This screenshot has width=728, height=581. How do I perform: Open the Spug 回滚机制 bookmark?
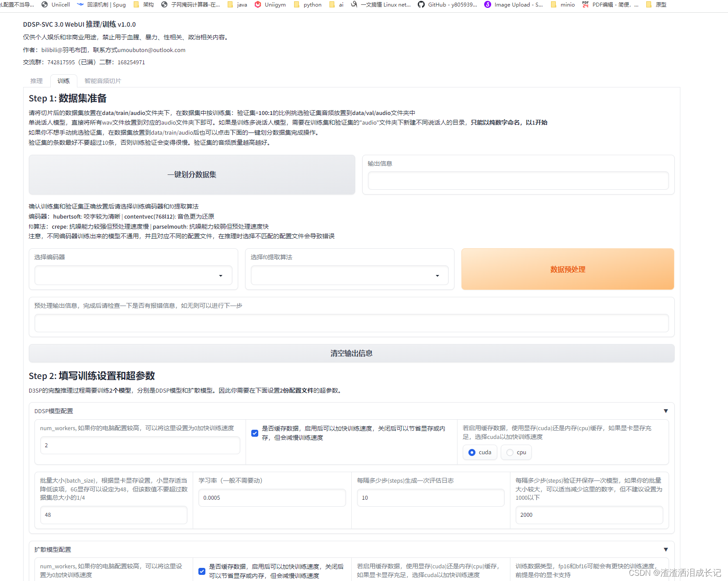click(x=103, y=5)
